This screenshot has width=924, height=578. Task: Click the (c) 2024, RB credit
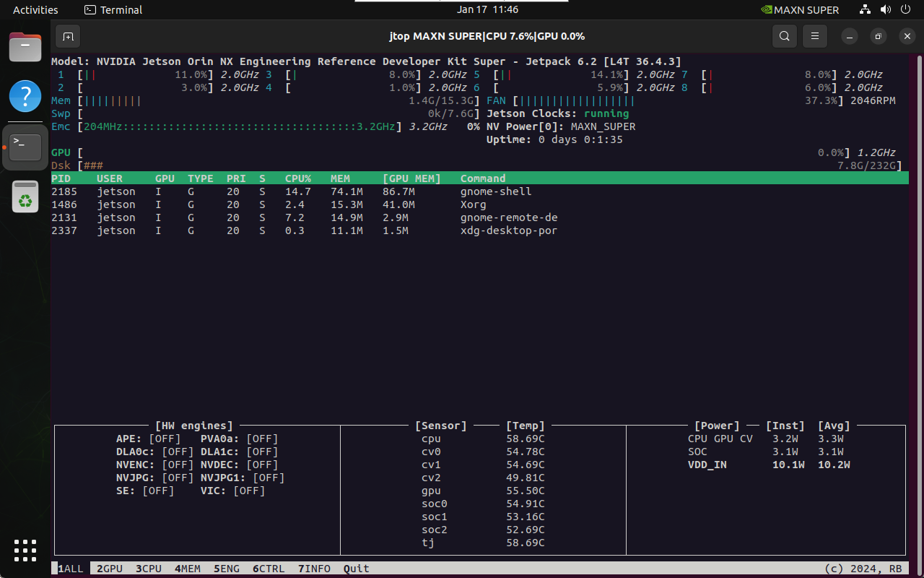863,569
